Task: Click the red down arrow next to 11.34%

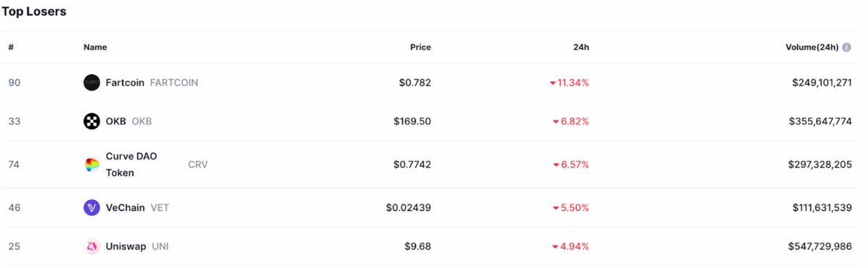Action: pos(553,83)
